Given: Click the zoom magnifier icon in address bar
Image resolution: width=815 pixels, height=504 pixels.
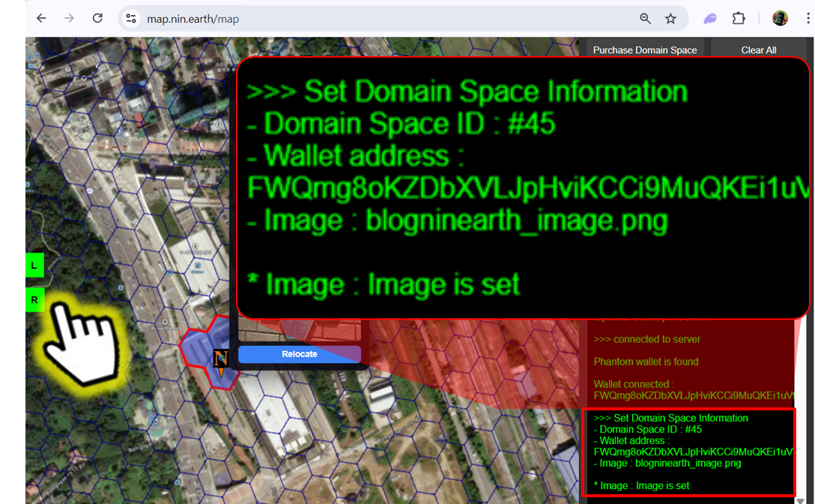Looking at the screenshot, I should pos(645,19).
